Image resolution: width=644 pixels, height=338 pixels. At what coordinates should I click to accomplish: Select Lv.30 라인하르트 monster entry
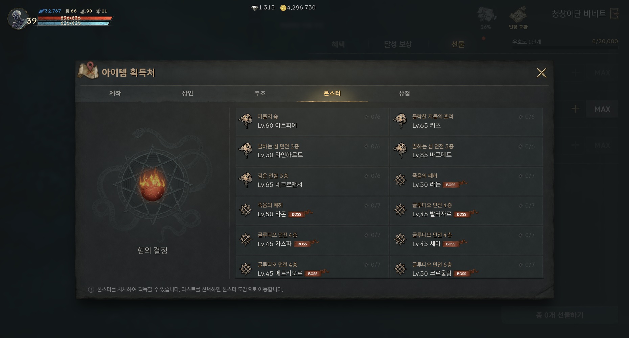coord(312,151)
